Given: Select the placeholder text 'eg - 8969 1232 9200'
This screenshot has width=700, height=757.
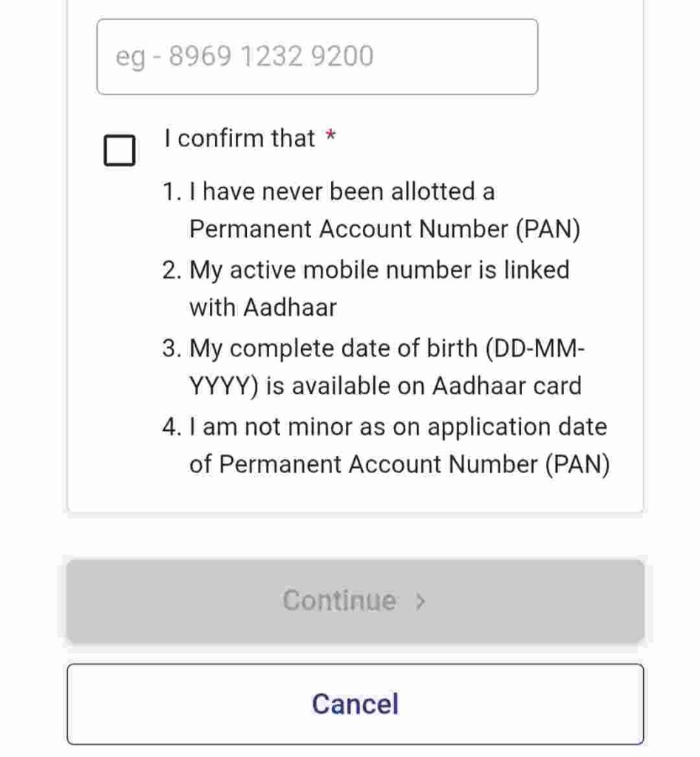Looking at the screenshot, I should click(244, 56).
